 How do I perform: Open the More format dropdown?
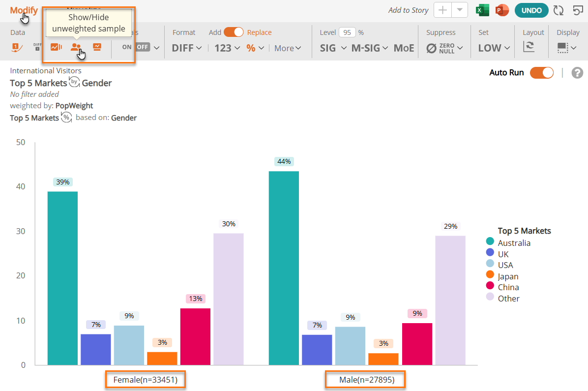(288, 48)
